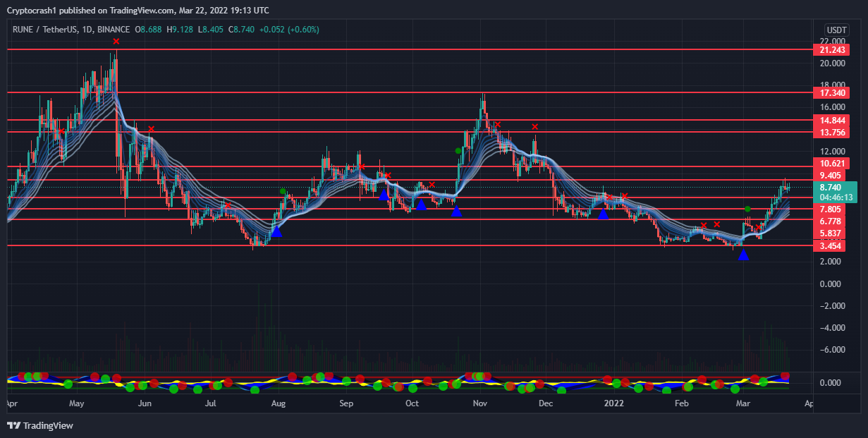Click the green dot marker above early March candles
The height and width of the screenshot is (438, 868).
pyautogui.click(x=747, y=209)
